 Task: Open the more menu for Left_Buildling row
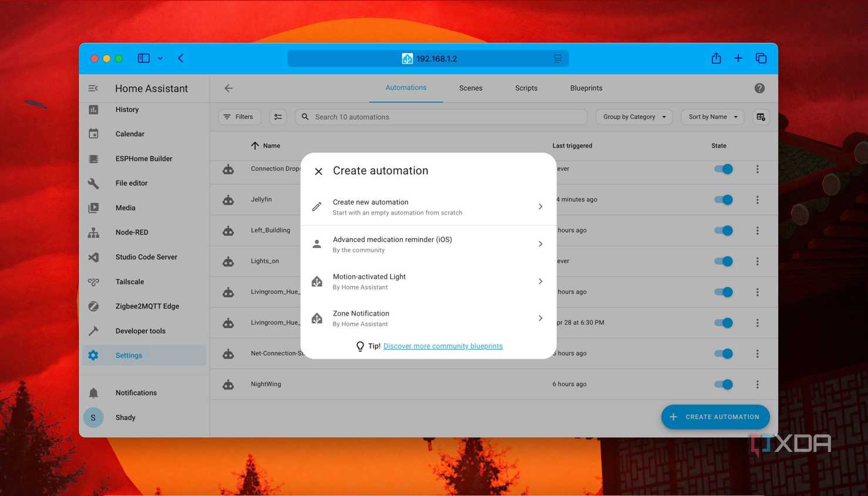coord(758,230)
